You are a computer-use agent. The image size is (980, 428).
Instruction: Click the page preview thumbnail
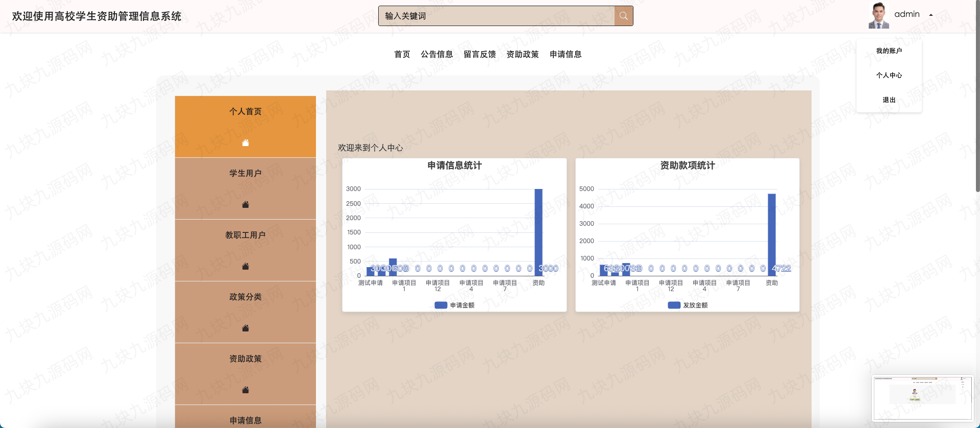(x=922, y=398)
